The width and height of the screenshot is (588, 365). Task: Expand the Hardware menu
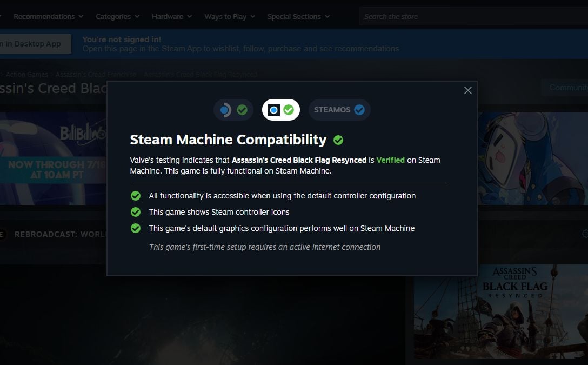(x=172, y=17)
